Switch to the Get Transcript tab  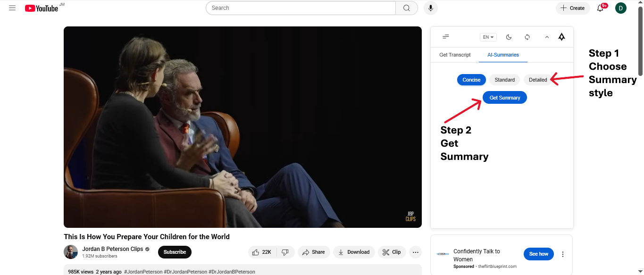pos(455,55)
